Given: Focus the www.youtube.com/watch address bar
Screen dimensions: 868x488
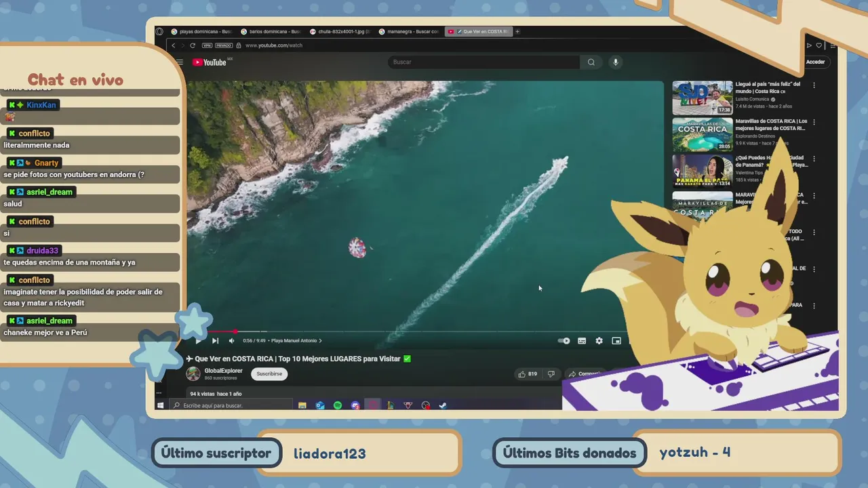Looking at the screenshot, I should tap(274, 45).
